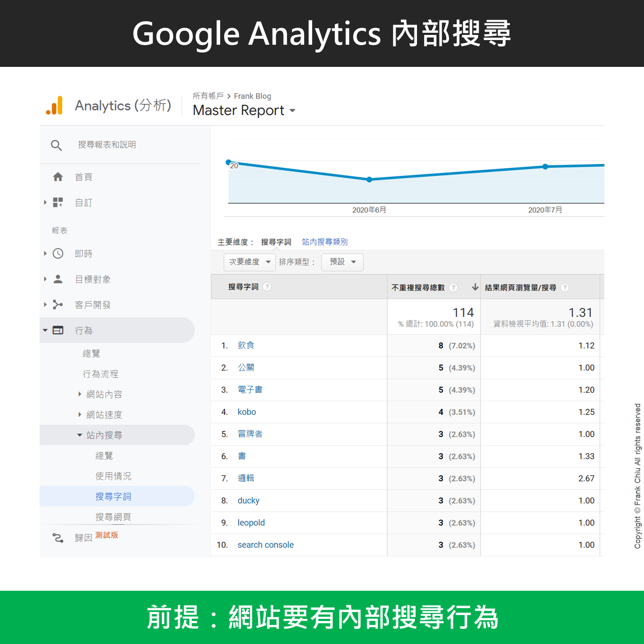This screenshot has width=644, height=644.
Task: Click the clock icon for 即時 reports
Action: click(58, 254)
